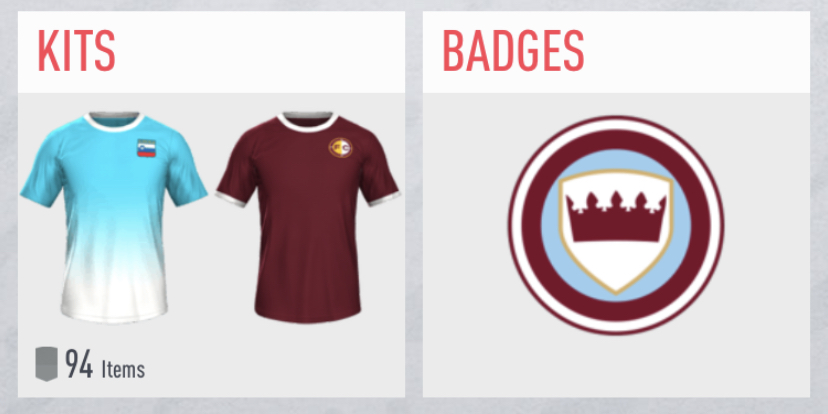Click the thick maroon ring of the badge
This screenshot has height=414, width=828.
[x=531, y=225]
